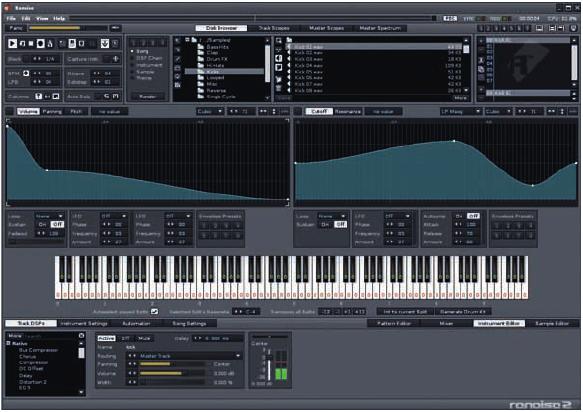Start playback with the Play button

tap(12, 44)
